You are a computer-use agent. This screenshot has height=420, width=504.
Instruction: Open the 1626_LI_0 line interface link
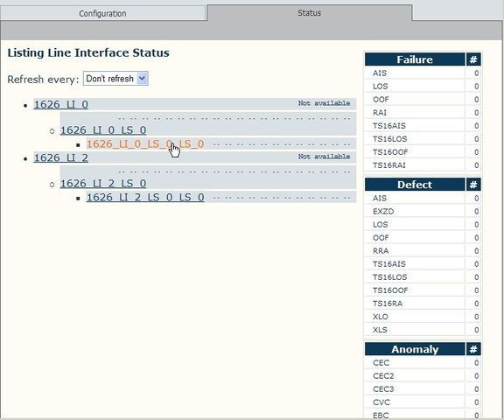[60, 104]
